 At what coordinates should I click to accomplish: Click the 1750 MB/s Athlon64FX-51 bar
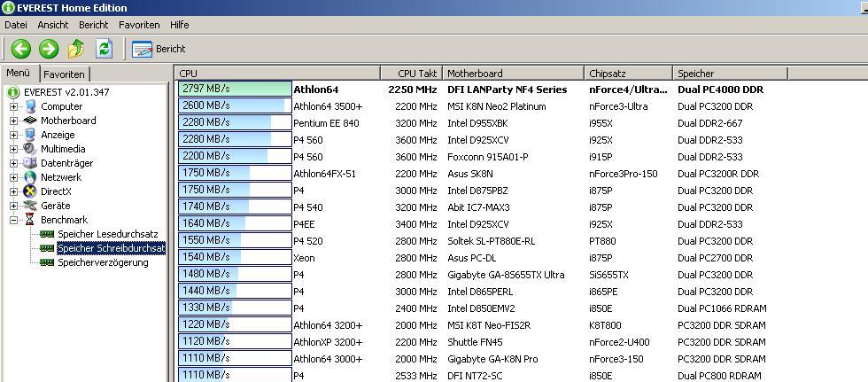coord(235,173)
